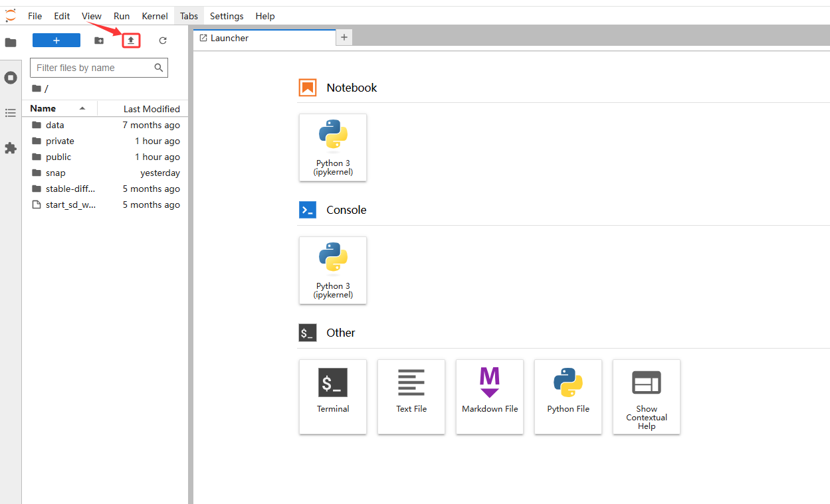Switch to the Launcher tab

coord(229,38)
